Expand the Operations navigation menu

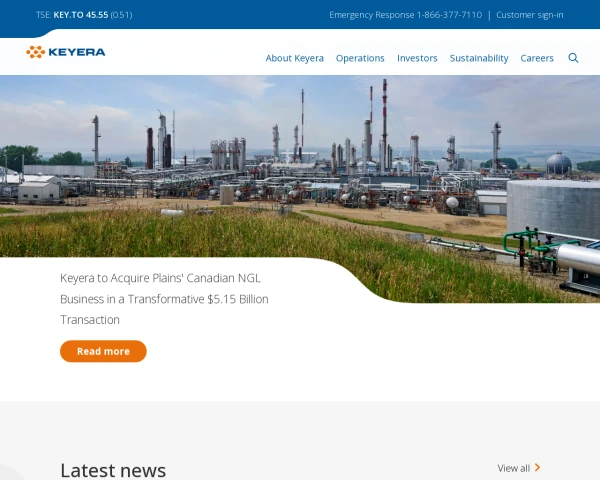click(x=360, y=58)
